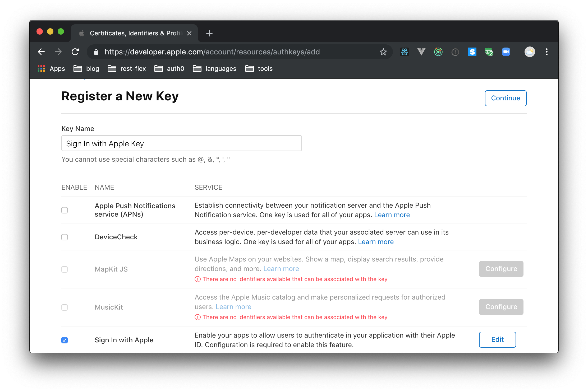Open the Zoom extension icon
Viewport: 588px width, 392px height.
click(506, 52)
